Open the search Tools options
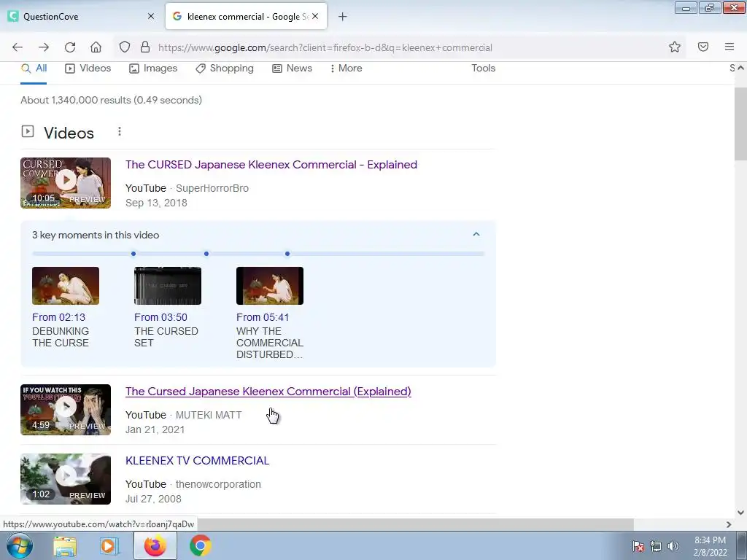 pyautogui.click(x=483, y=68)
